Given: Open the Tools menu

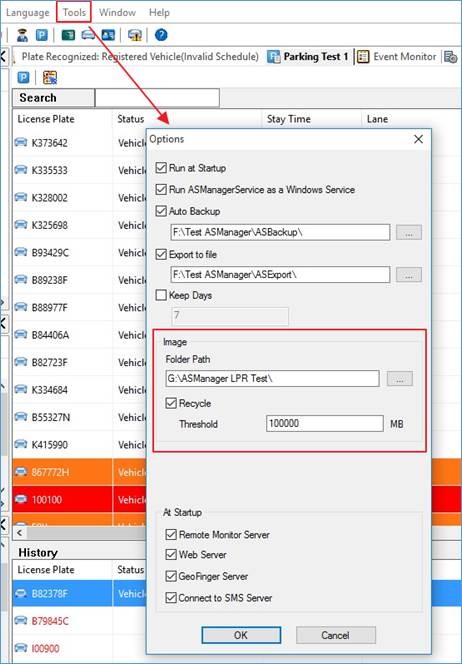Looking at the screenshot, I should (x=74, y=13).
